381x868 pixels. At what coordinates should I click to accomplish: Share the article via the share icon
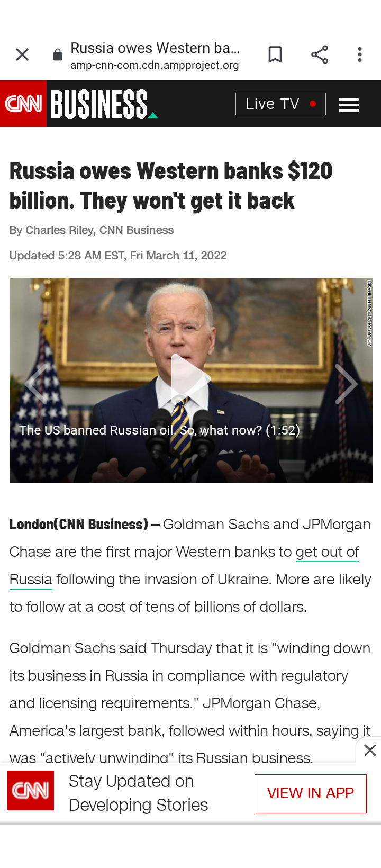click(320, 55)
